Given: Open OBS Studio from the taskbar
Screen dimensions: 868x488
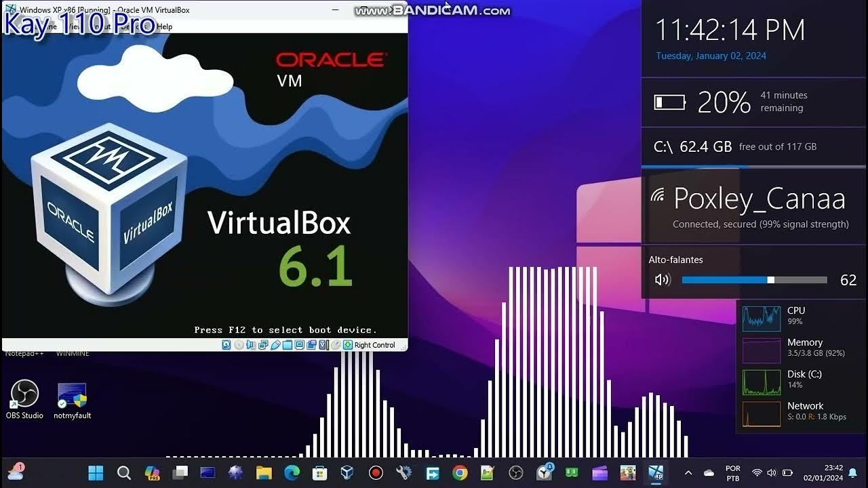Looking at the screenshot, I should click(515, 472).
